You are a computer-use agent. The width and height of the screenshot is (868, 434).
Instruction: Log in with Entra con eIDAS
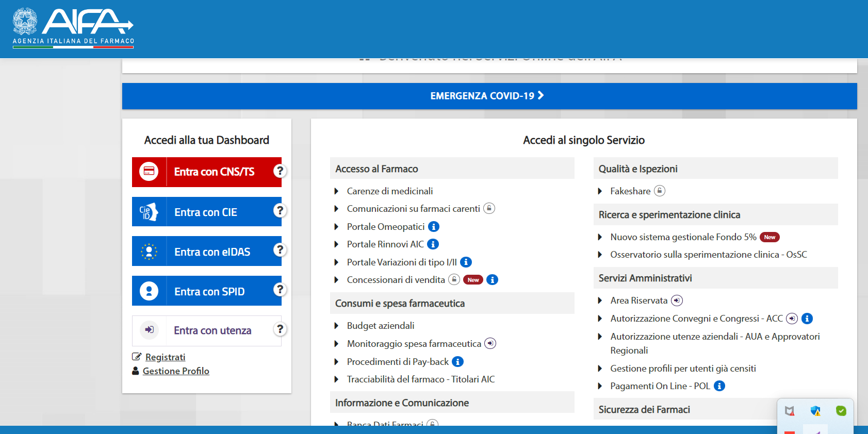tap(207, 252)
